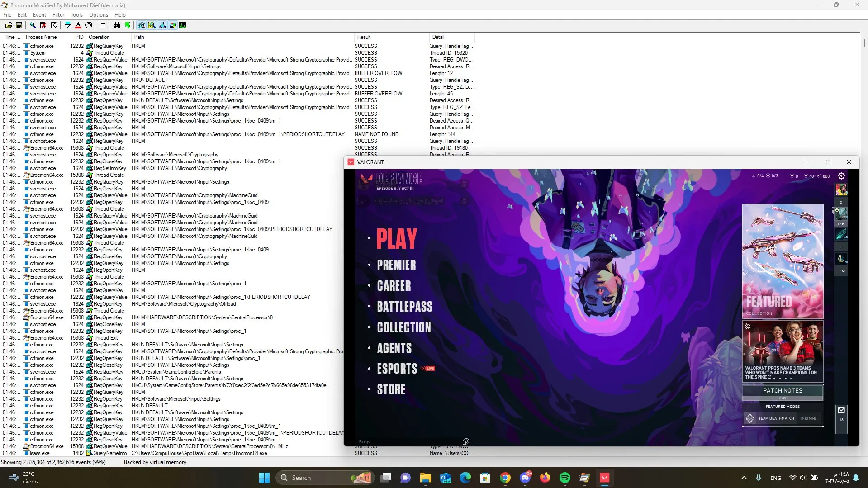Open the Tools menu
The height and width of the screenshot is (488, 868).
pos(76,15)
